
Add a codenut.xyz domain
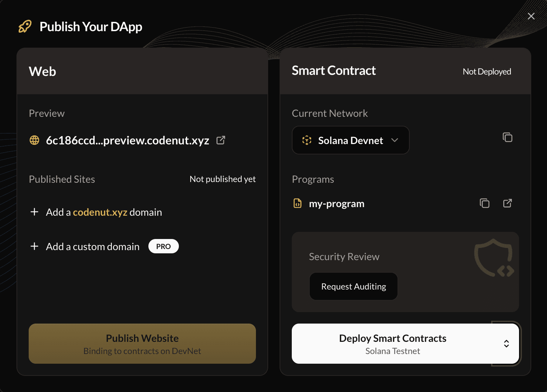[104, 212]
